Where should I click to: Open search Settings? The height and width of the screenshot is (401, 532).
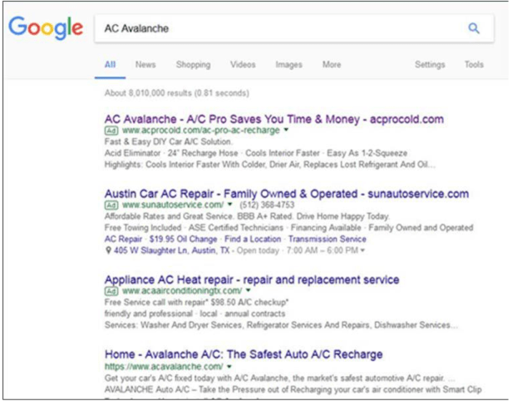tap(430, 65)
